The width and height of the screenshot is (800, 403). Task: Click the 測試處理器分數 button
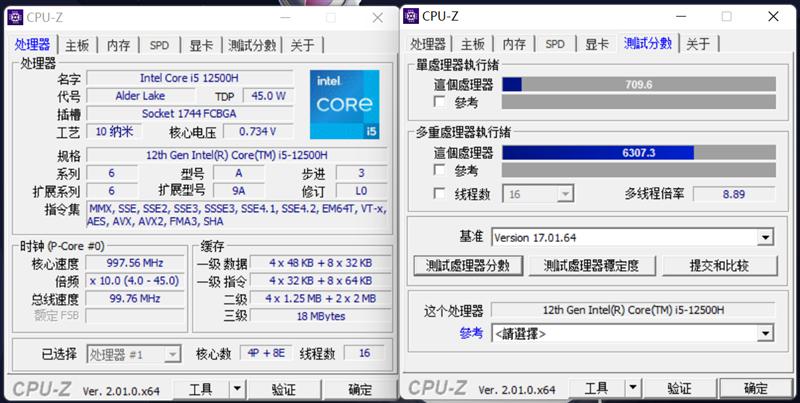(468, 266)
